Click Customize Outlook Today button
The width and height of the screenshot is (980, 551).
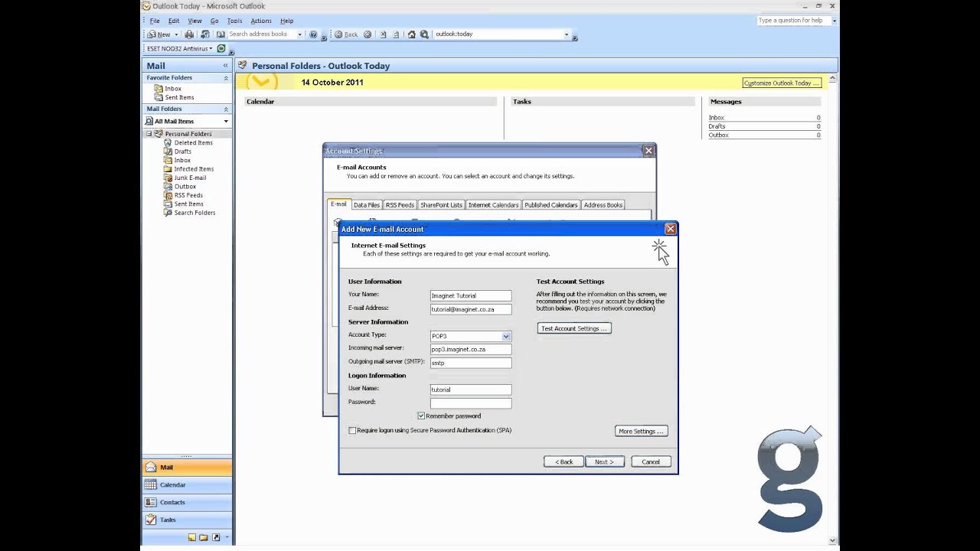pos(782,83)
